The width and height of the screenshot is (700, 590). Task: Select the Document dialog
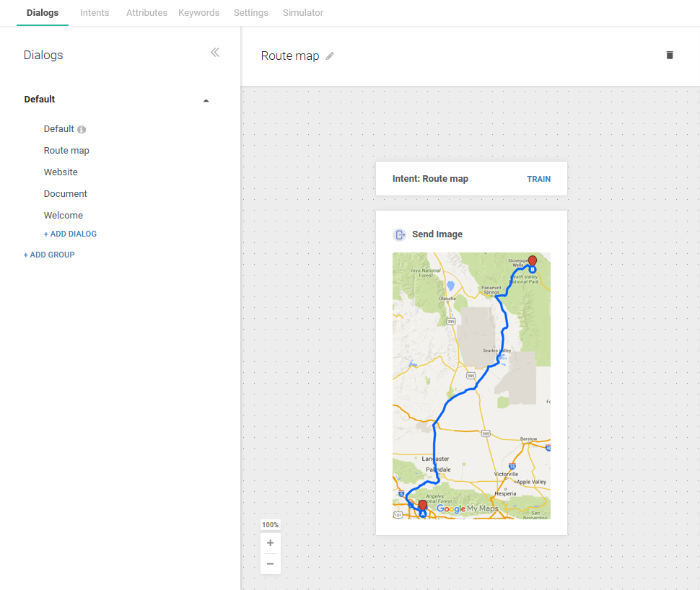[x=65, y=194]
